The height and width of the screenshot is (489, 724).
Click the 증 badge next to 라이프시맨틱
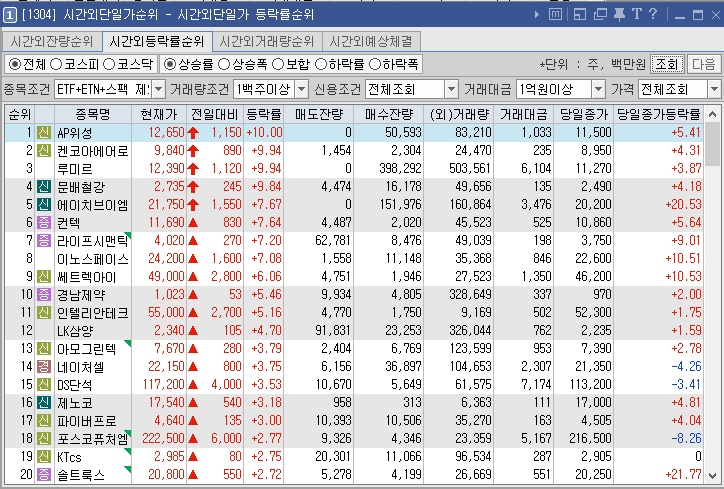click(x=44, y=241)
